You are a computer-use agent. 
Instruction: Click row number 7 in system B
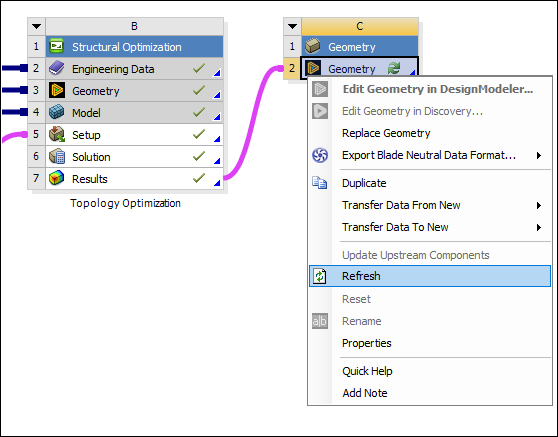[x=36, y=178]
